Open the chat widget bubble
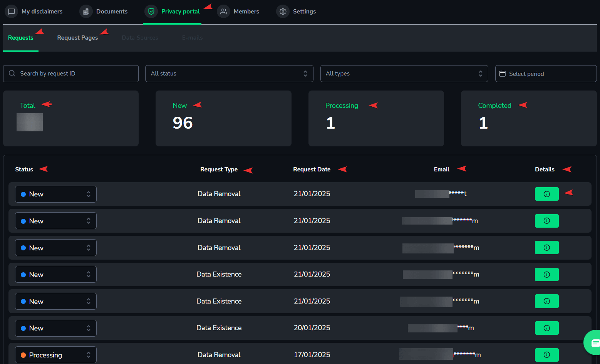600x364 pixels. [x=593, y=342]
